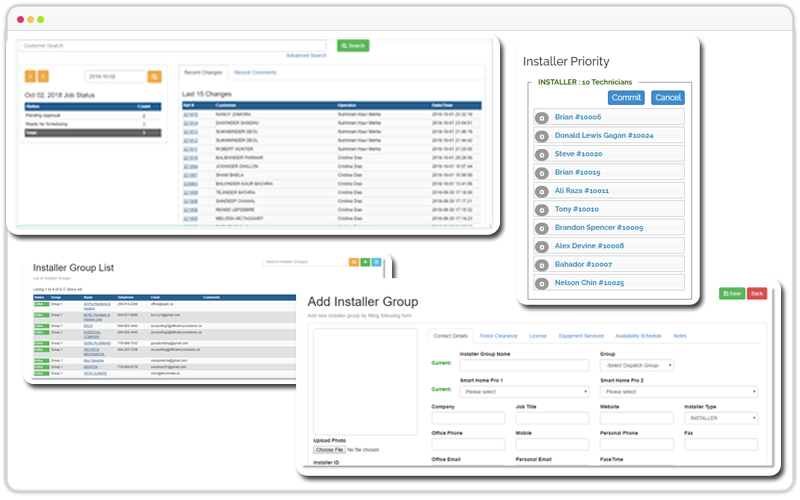Image resolution: width=800 pixels, height=500 pixels.
Task: Click the Customer Search input field
Action: (173, 45)
